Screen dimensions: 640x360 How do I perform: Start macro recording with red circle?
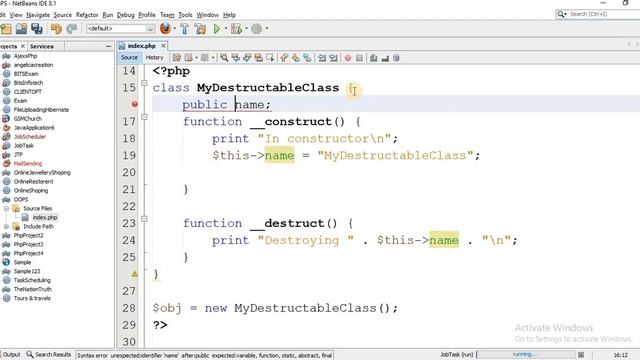[348, 58]
